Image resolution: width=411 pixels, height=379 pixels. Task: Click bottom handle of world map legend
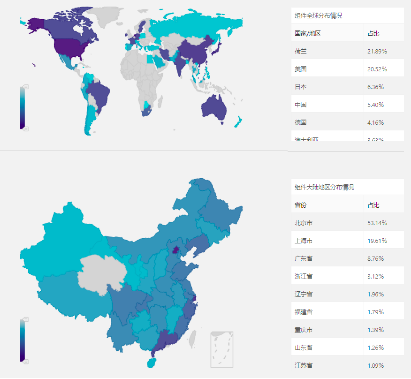(x=26, y=129)
